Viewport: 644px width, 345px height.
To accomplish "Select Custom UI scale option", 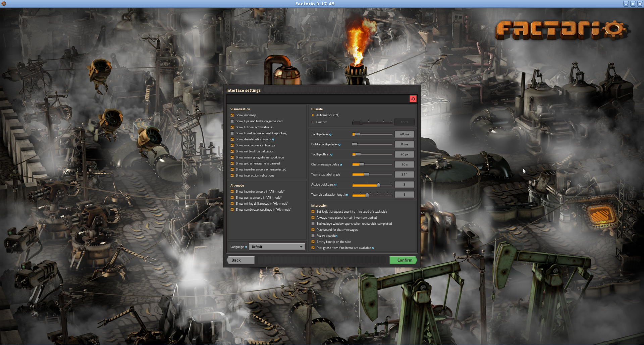I will click(313, 122).
